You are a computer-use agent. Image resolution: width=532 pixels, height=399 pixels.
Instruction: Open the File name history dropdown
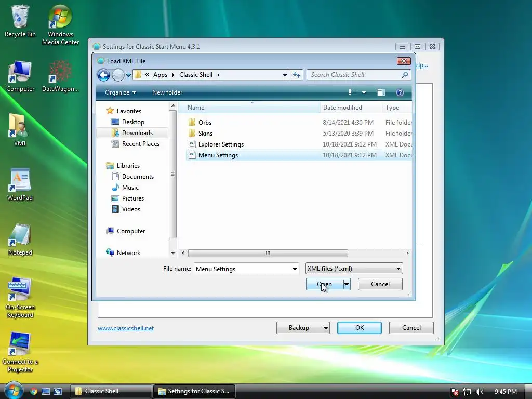(295, 269)
